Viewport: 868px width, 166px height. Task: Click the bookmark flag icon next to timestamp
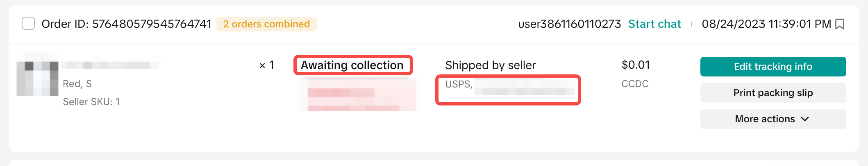(839, 24)
